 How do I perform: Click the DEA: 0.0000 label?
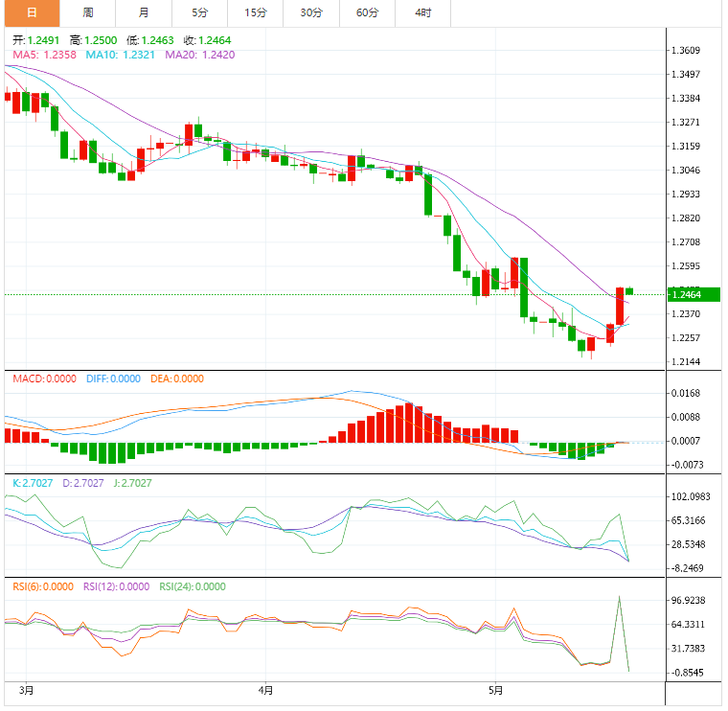click(177, 378)
